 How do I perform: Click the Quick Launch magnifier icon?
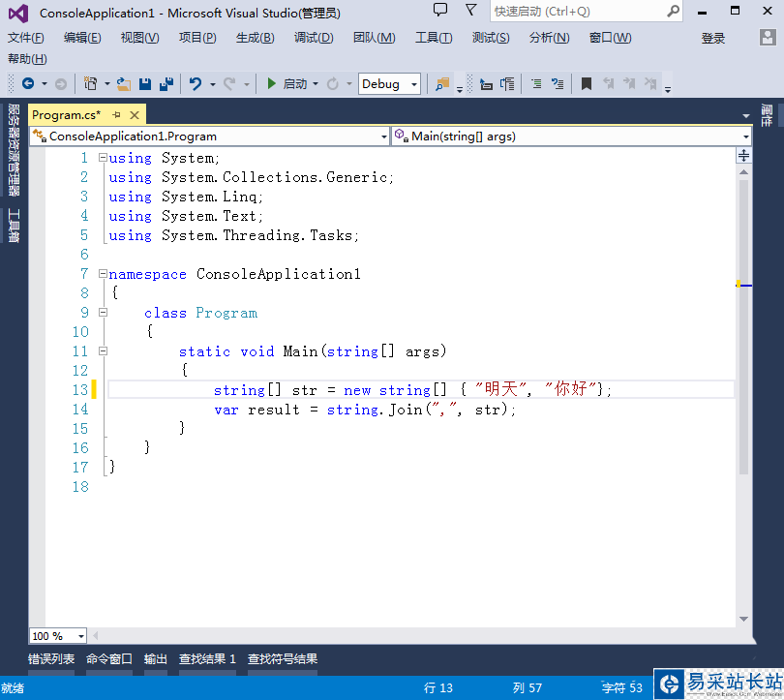point(673,11)
